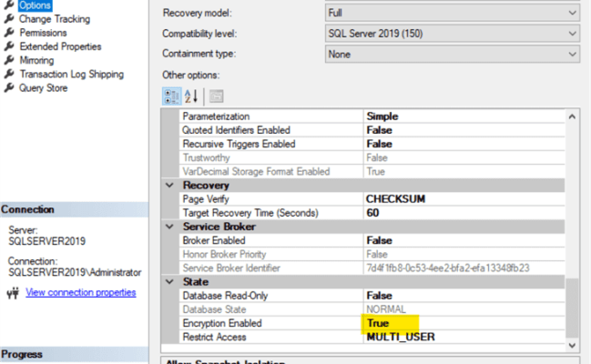Click the Target Recovery Time value 60

click(x=372, y=213)
